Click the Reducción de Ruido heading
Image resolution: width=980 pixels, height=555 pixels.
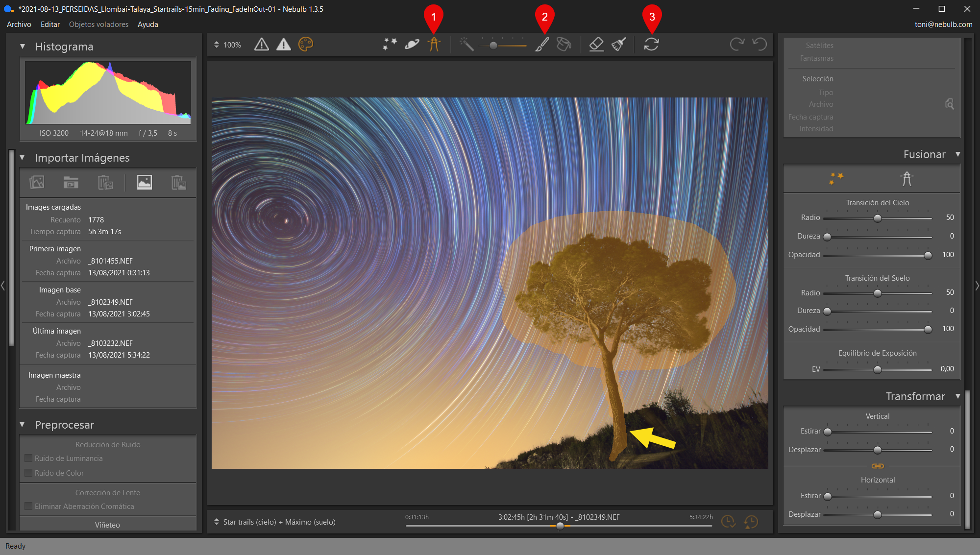click(x=108, y=444)
